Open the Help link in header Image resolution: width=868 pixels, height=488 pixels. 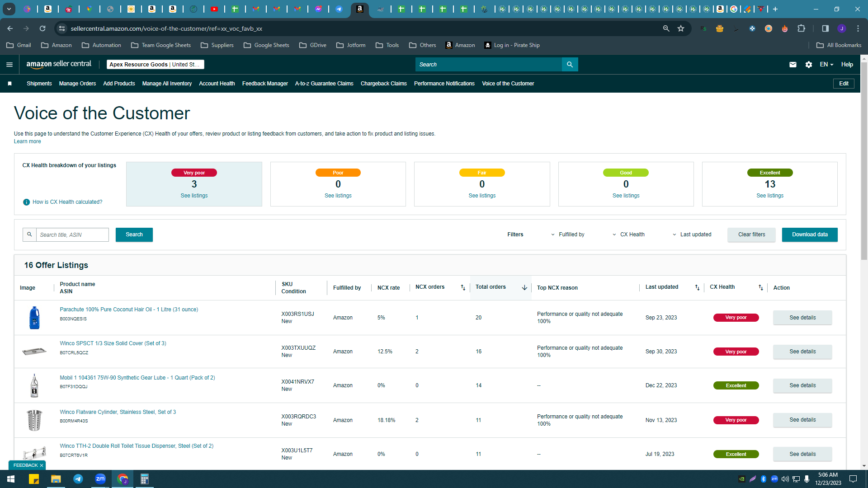[847, 65]
